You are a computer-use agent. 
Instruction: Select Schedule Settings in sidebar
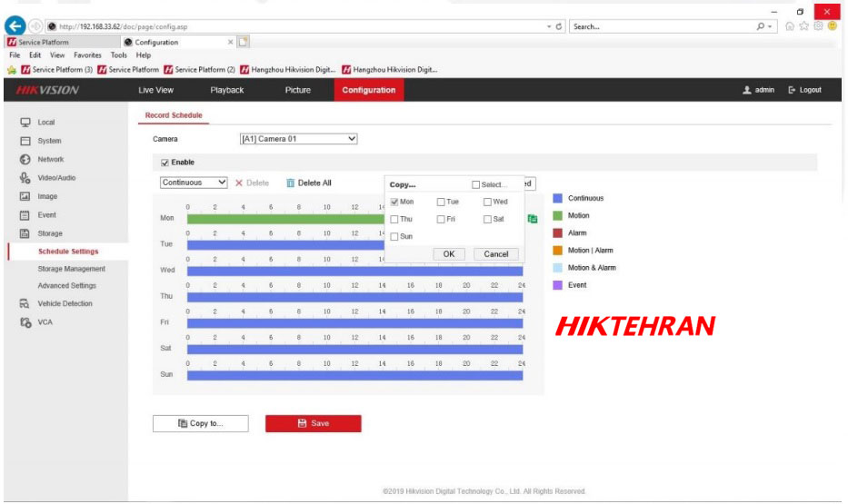(68, 252)
